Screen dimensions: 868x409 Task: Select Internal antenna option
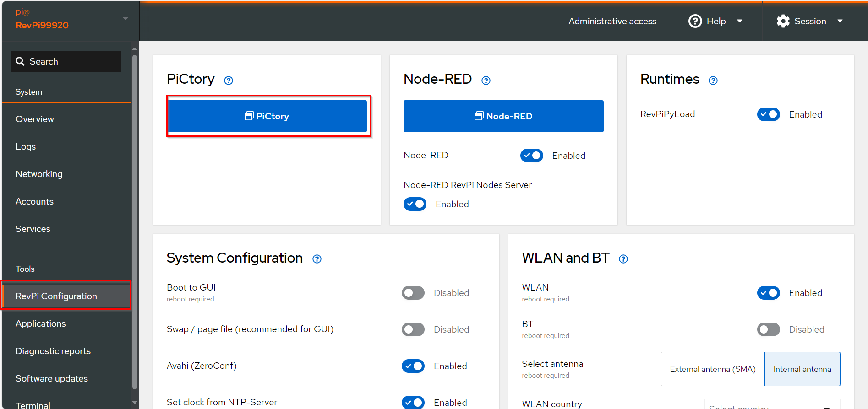[802, 369]
